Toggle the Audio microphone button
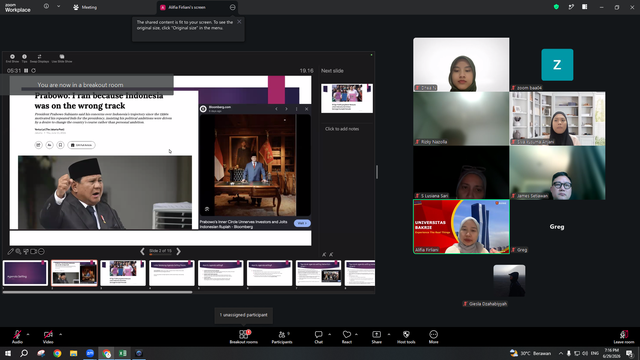 17,337
